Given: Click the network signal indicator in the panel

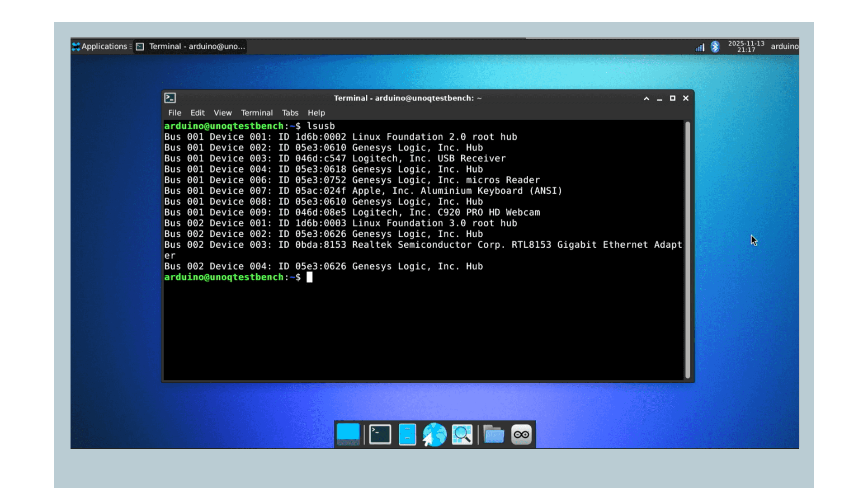Looking at the screenshot, I should pos(699,47).
